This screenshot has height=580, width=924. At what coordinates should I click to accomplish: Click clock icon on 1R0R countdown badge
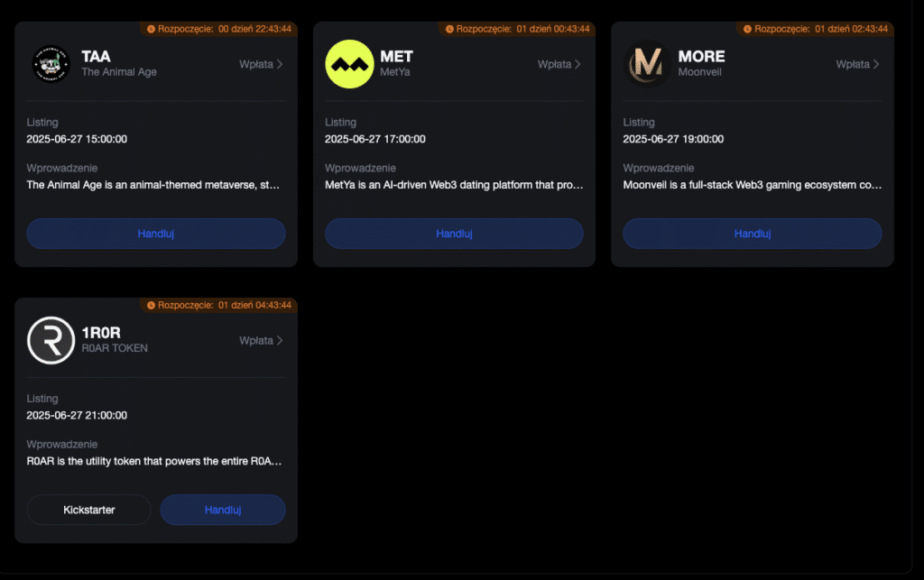(x=151, y=306)
